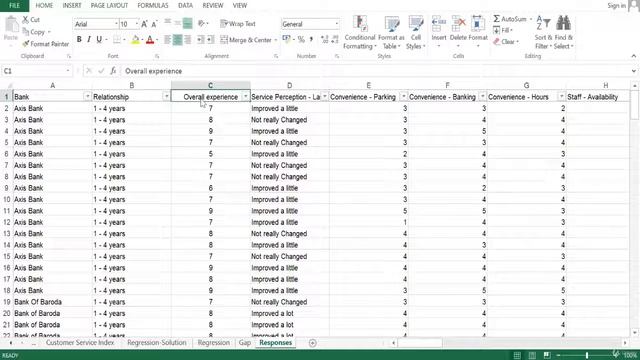
Task: Open the General number format dropdown
Action: (336, 24)
